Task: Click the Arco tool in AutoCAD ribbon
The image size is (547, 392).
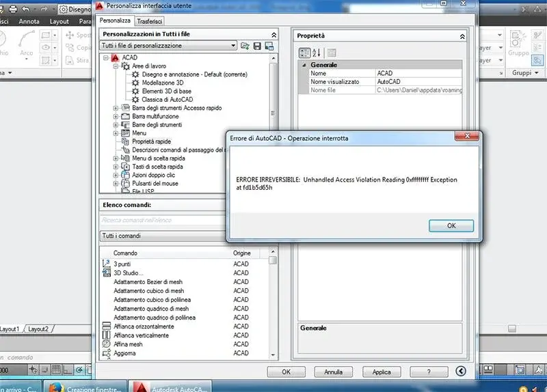Action: point(27,44)
